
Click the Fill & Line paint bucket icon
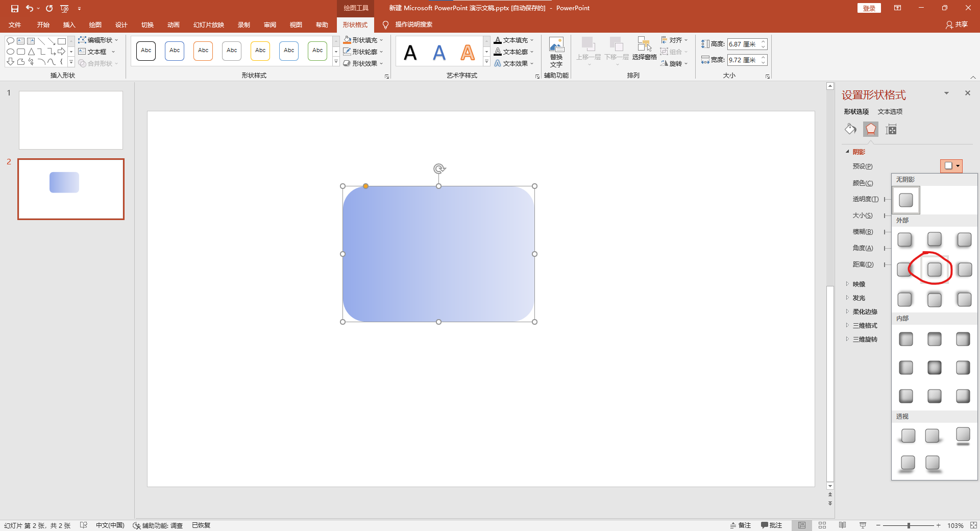point(850,129)
